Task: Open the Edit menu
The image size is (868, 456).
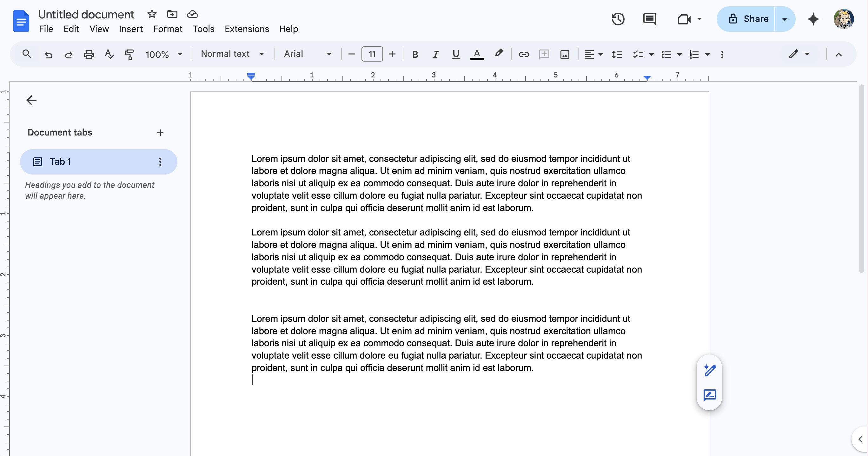Action: coord(71,29)
